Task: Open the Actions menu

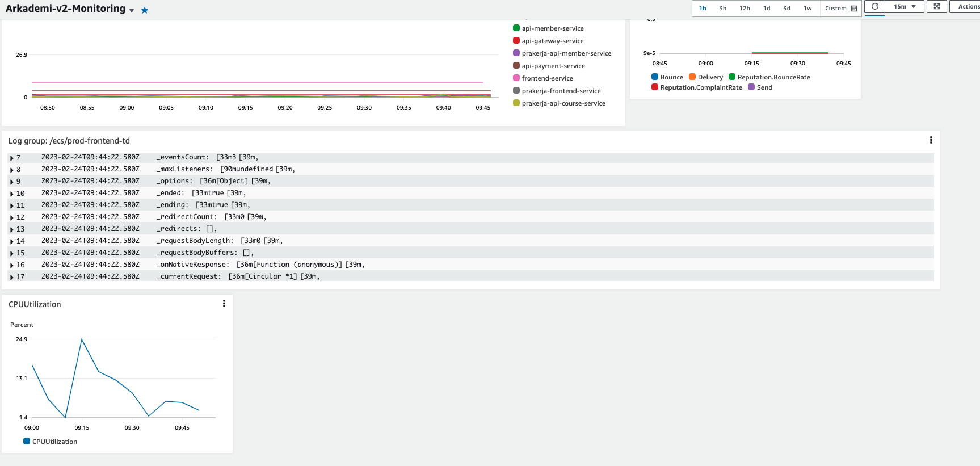Action: pos(968,7)
